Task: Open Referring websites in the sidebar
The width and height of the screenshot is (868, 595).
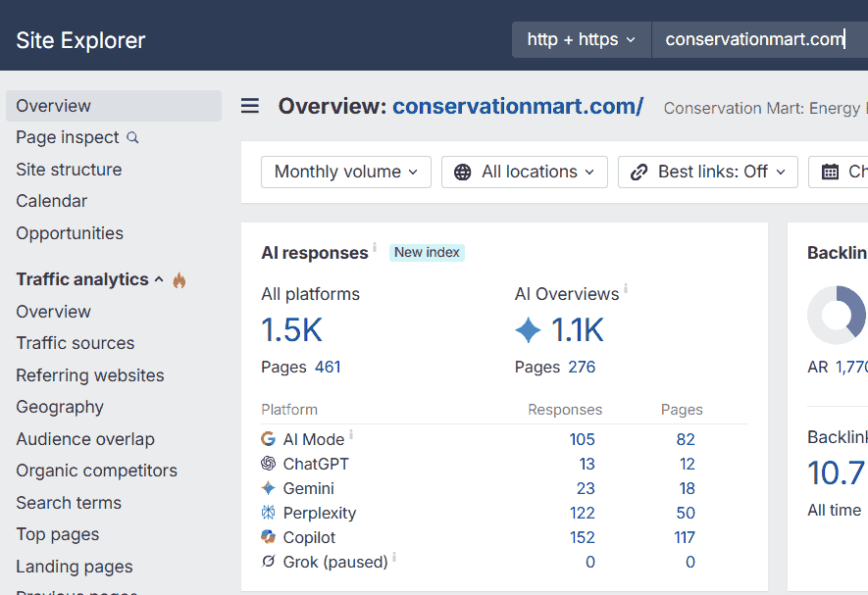Action: (x=90, y=375)
